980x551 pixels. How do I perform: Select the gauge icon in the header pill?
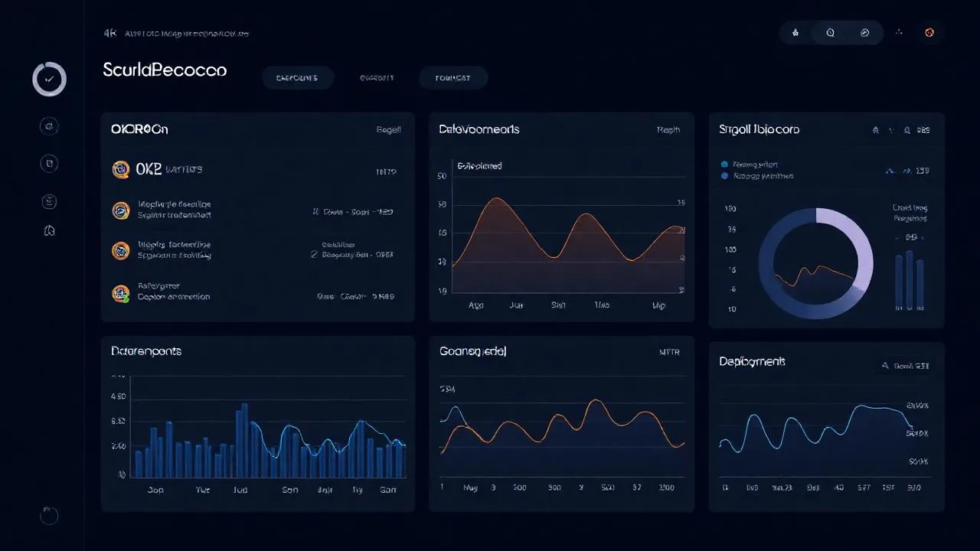865,33
